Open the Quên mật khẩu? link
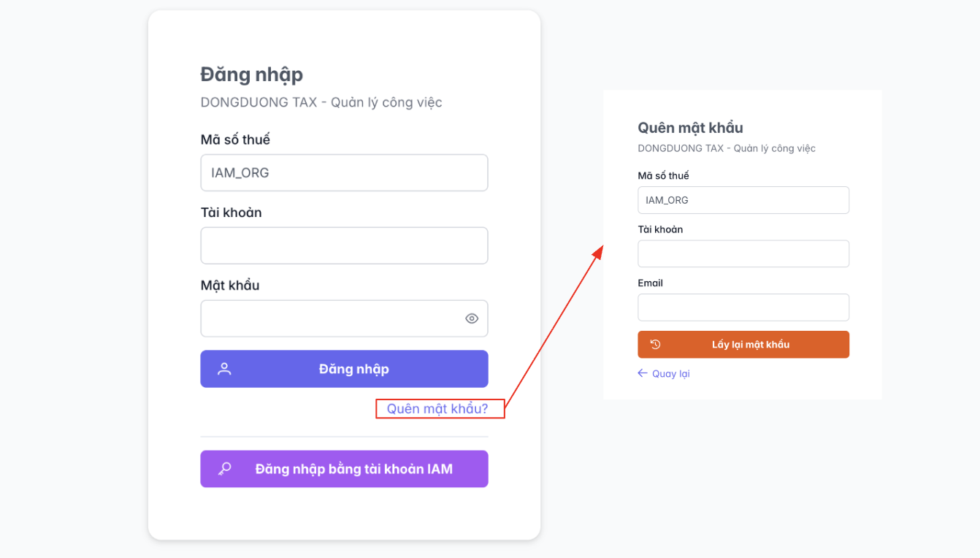 pos(437,409)
